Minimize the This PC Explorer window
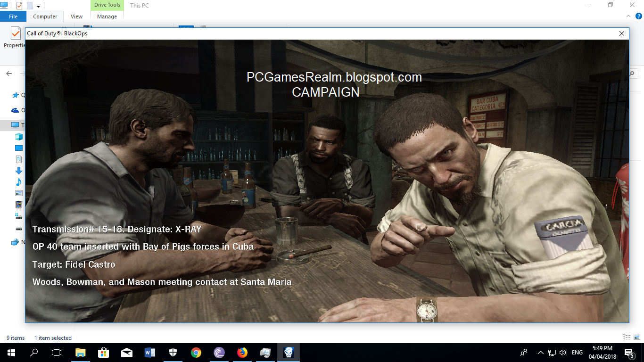The width and height of the screenshot is (644, 362). pyautogui.click(x=589, y=5)
